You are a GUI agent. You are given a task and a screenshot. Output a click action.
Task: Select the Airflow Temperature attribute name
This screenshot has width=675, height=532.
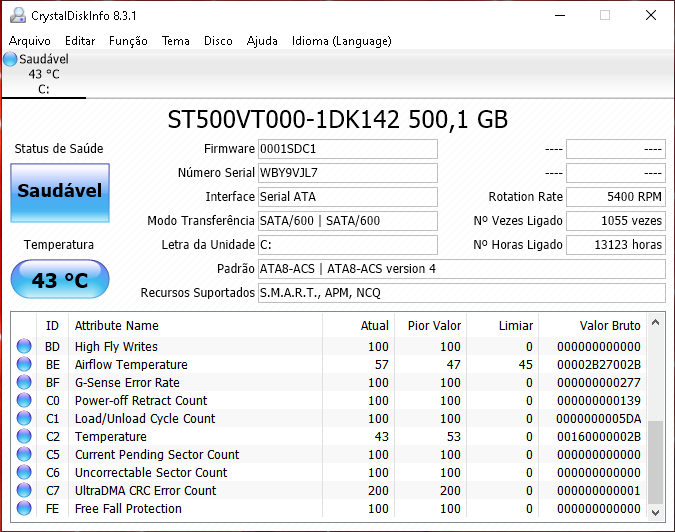[131, 365]
